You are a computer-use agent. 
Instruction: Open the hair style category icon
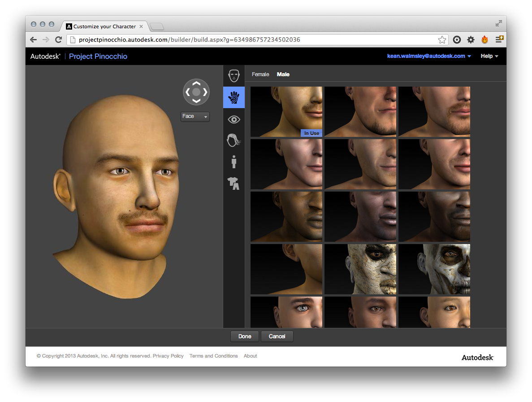point(234,140)
